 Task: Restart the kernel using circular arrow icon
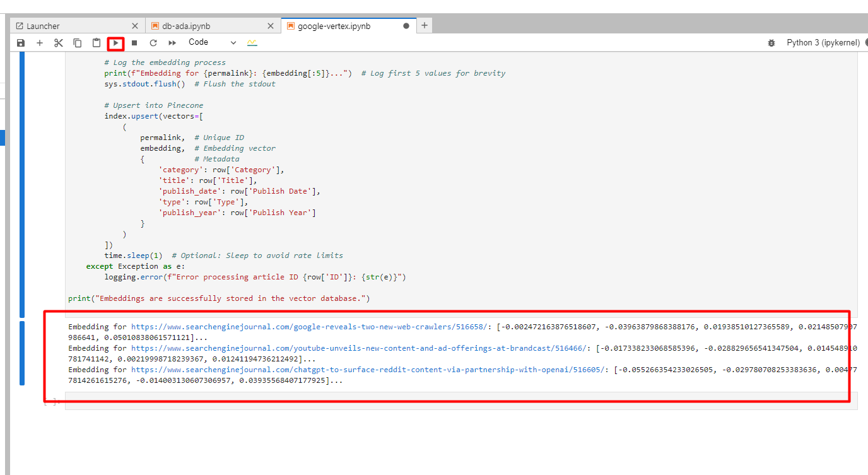[x=153, y=43]
